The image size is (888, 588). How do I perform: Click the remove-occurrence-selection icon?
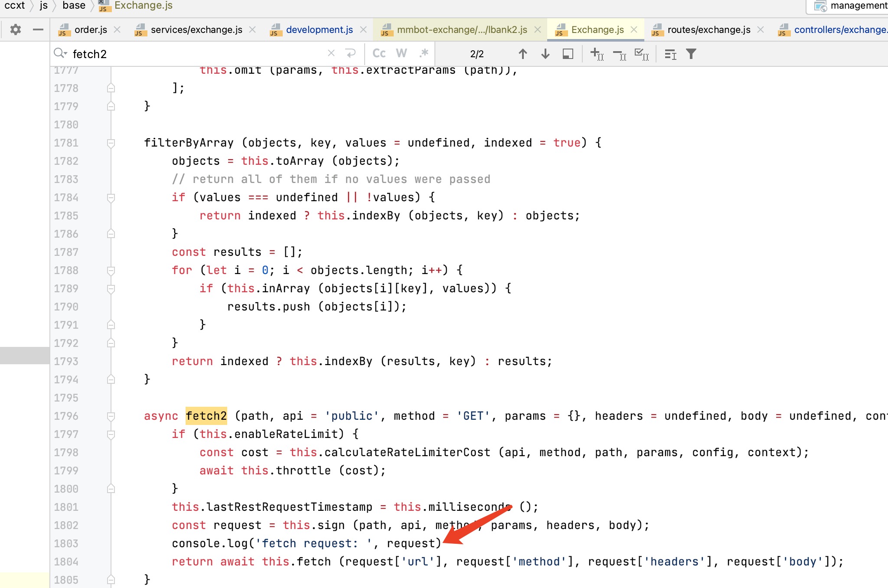(619, 54)
